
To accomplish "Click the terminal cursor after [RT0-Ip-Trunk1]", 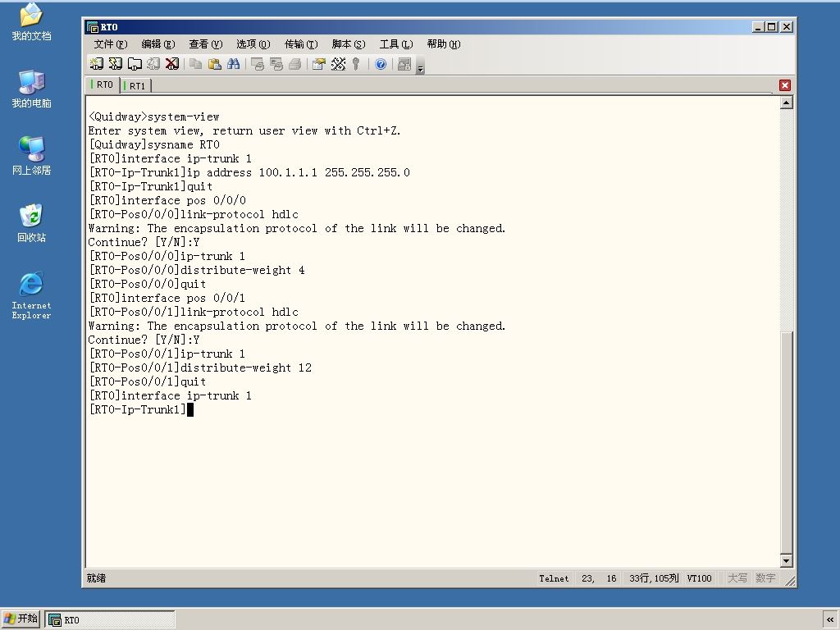I will 189,410.
